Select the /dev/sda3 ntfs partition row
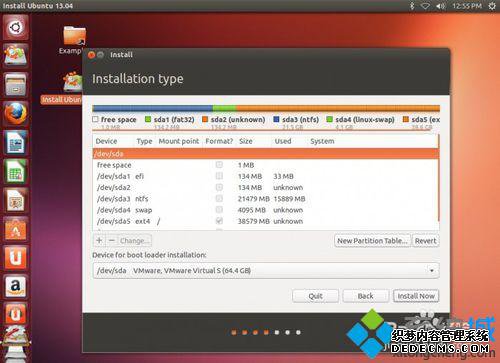Screen dimensions: 500x363 [x=266, y=199]
